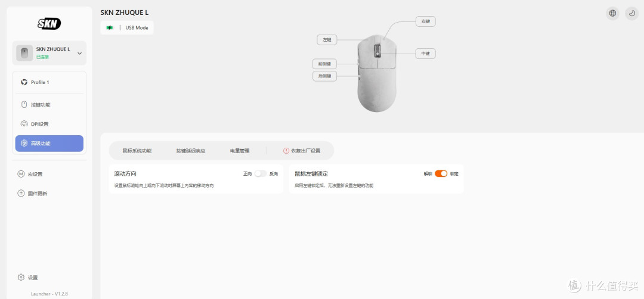Select the 左键 label on mouse diagram
The height and width of the screenshot is (299, 644).
point(327,40)
